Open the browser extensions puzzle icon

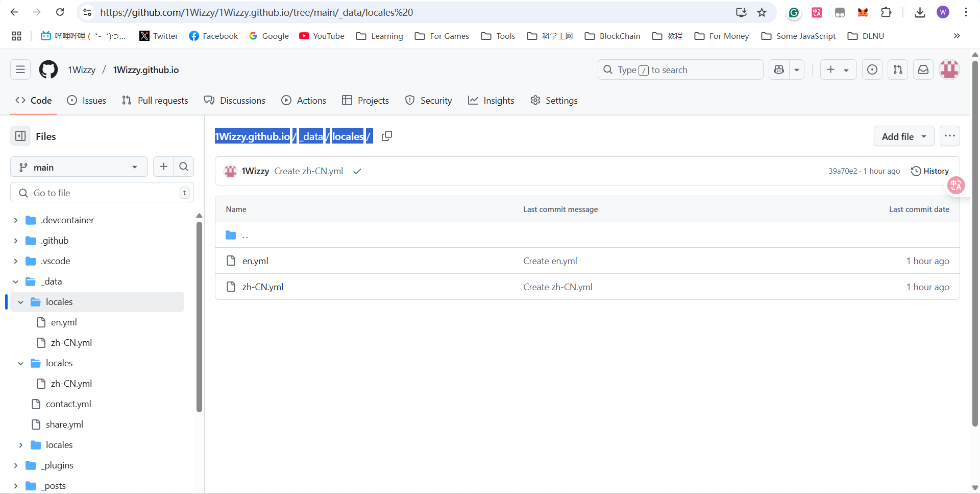pyautogui.click(x=887, y=12)
